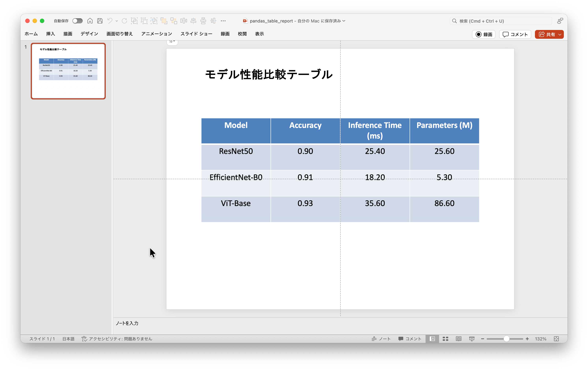Click the Save floppy disk icon
Viewport: 588px width, 370px height.
pyautogui.click(x=100, y=21)
